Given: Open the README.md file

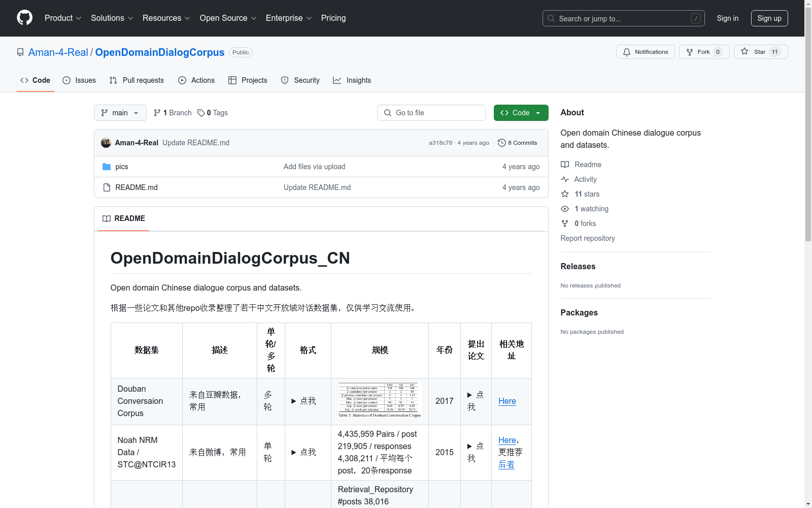Looking at the screenshot, I should [x=137, y=187].
